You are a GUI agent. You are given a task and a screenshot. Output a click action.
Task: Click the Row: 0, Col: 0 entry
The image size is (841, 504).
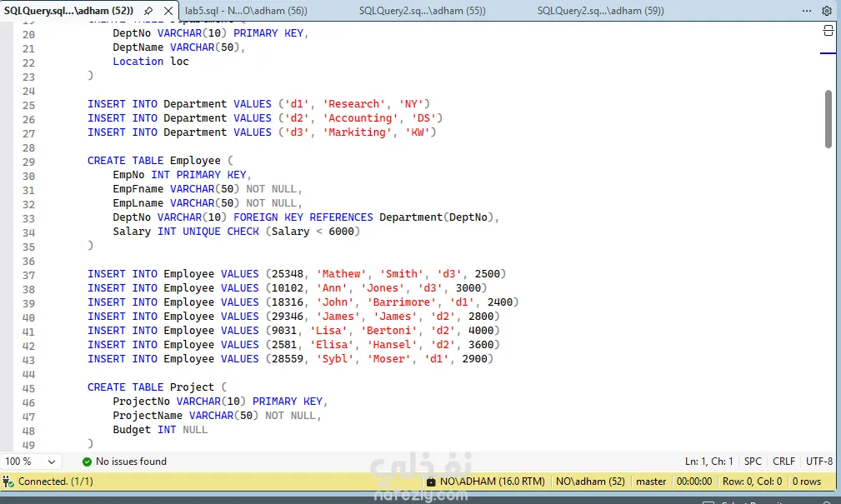tap(752, 482)
